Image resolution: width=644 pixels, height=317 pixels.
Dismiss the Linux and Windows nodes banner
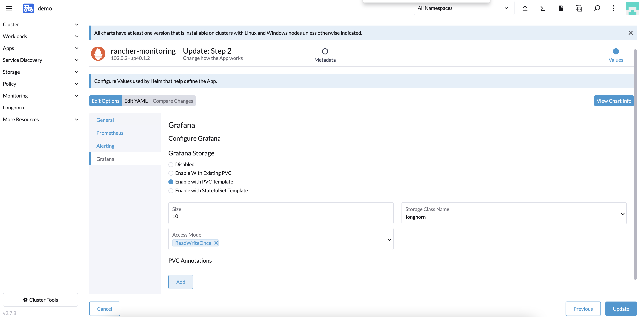point(631,33)
